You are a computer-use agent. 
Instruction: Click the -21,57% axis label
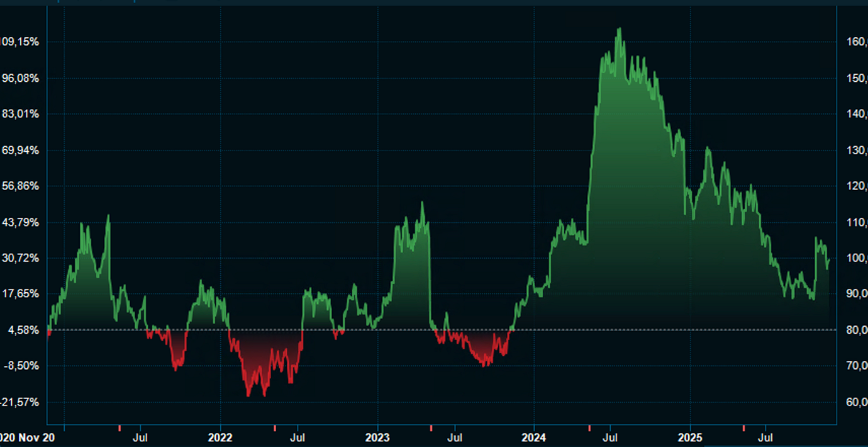point(20,402)
